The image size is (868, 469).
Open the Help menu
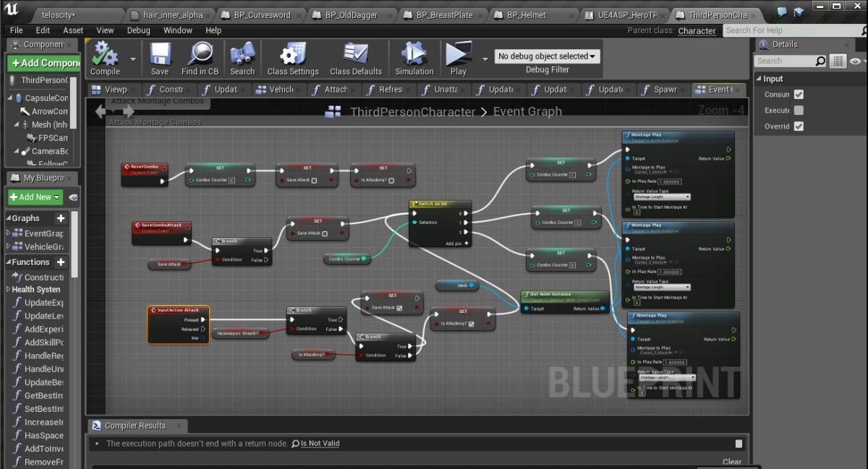213,30
